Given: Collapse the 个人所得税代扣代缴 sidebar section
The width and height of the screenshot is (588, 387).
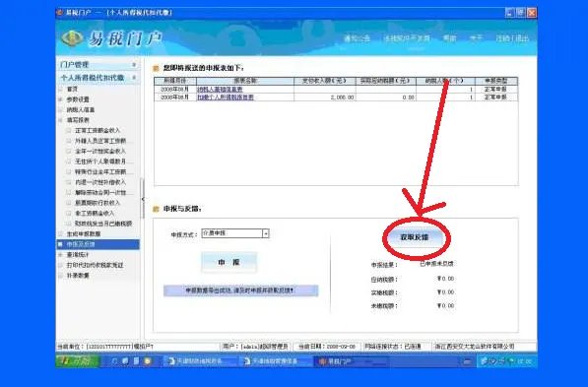Looking at the screenshot, I should 134,78.
